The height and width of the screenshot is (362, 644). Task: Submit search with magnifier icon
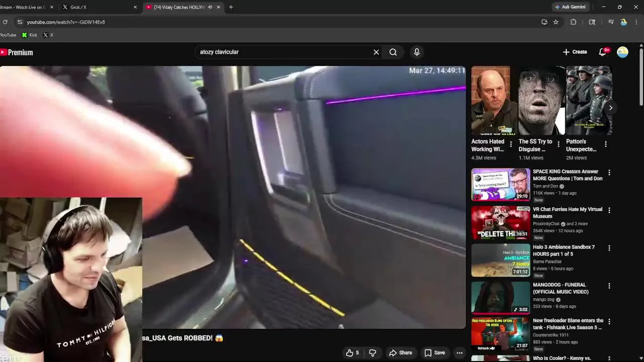393,52
